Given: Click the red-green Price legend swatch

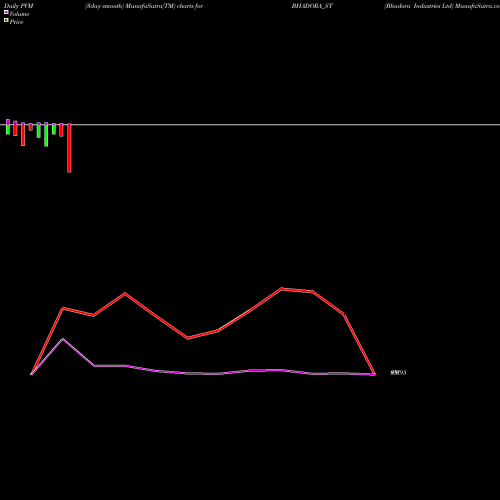Looking at the screenshot, I should pyautogui.click(x=6, y=20).
